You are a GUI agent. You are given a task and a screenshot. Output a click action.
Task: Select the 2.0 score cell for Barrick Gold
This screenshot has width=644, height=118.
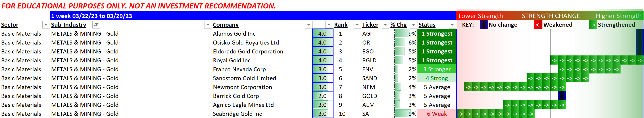coord(323,96)
